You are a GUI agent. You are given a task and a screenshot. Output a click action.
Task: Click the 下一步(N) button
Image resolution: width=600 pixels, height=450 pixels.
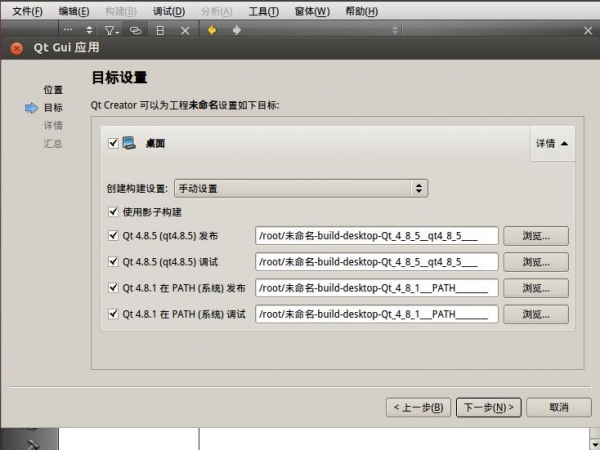tap(488, 407)
